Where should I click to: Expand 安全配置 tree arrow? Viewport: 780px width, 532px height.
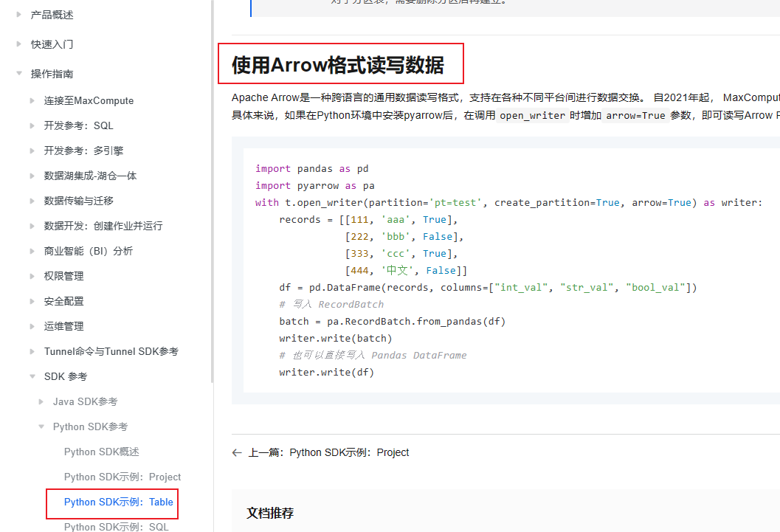[32, 301]
